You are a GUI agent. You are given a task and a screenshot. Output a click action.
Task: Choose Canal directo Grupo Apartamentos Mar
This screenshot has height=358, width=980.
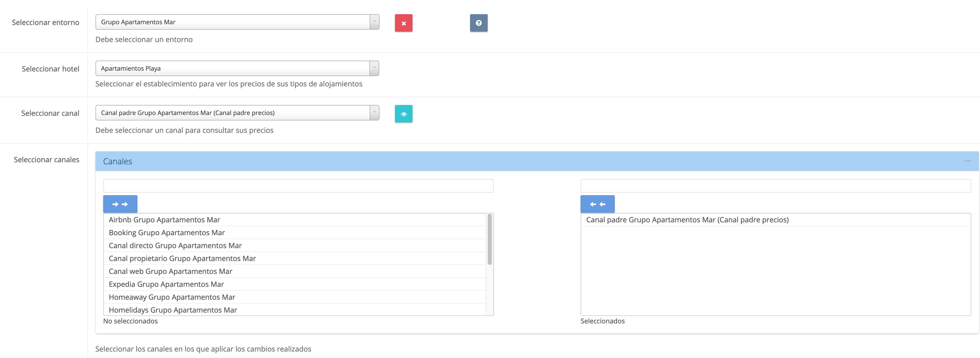(175, 246)
